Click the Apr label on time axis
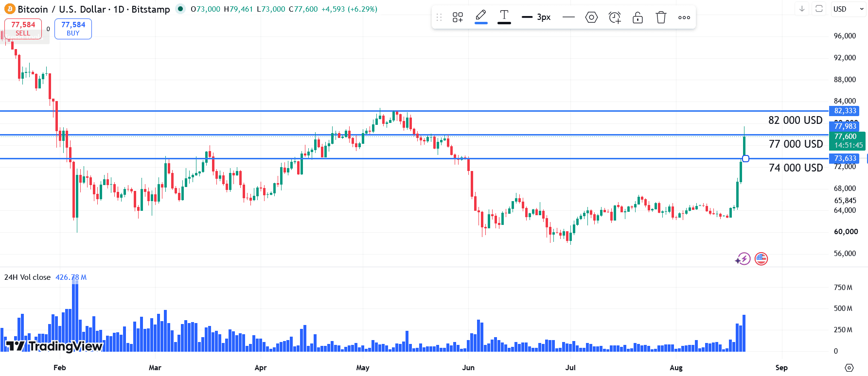868x376 pixels. pos(261,368)
